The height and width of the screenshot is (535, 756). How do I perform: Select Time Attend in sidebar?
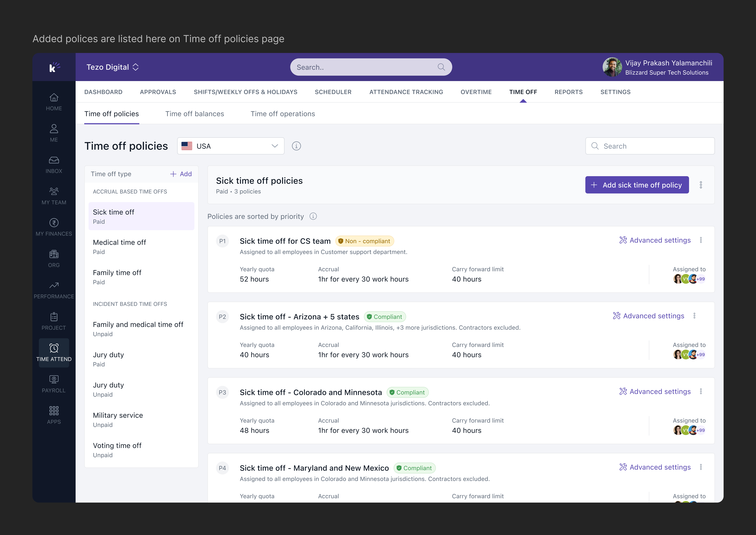click(54, 353)
